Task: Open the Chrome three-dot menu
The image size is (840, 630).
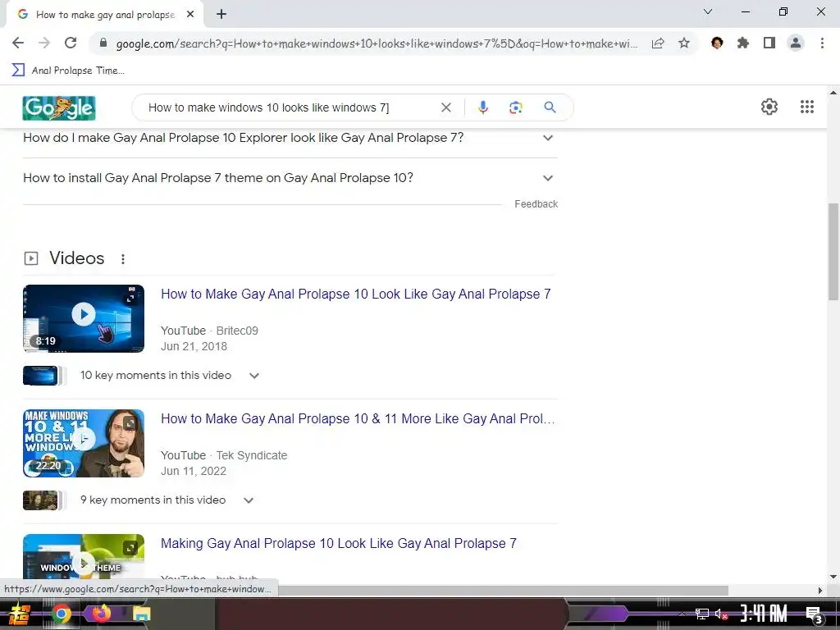Action: pyautogui.click(x=822, y=43)
